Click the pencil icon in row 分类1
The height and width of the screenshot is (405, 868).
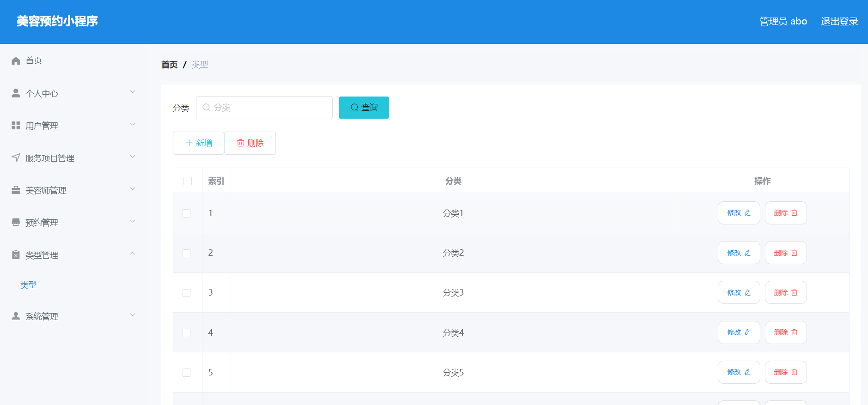point(747,213)
